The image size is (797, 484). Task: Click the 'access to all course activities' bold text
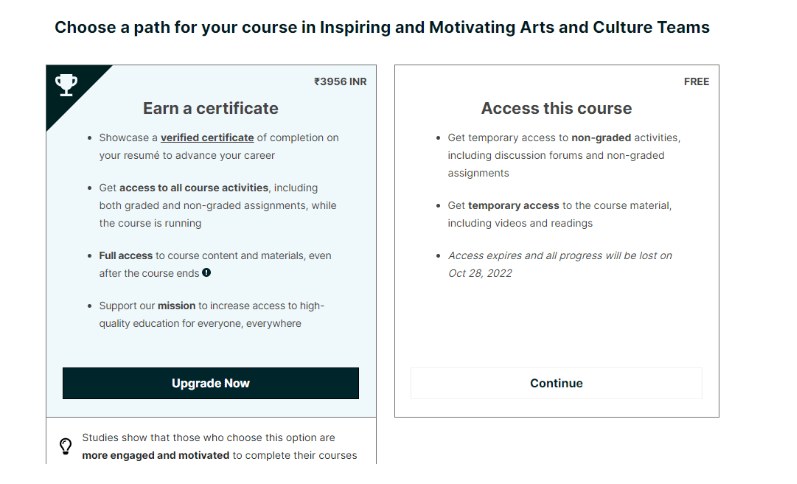(x=194, y=188)
